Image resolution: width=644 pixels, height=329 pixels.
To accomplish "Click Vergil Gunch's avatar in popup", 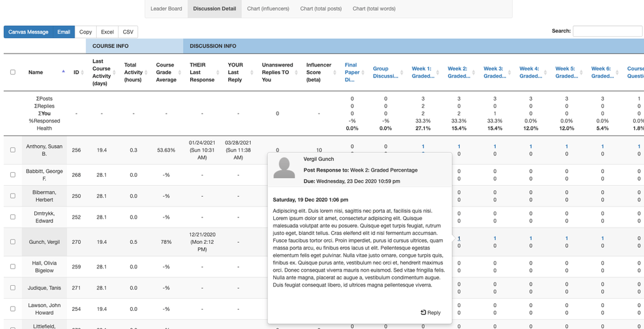I will click(x=284, y=167).
